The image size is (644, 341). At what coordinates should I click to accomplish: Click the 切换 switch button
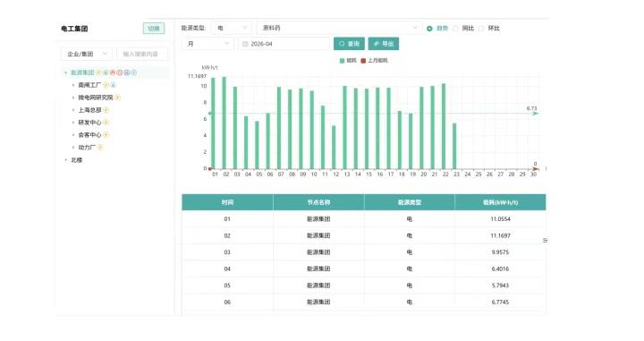click(154, 29)
